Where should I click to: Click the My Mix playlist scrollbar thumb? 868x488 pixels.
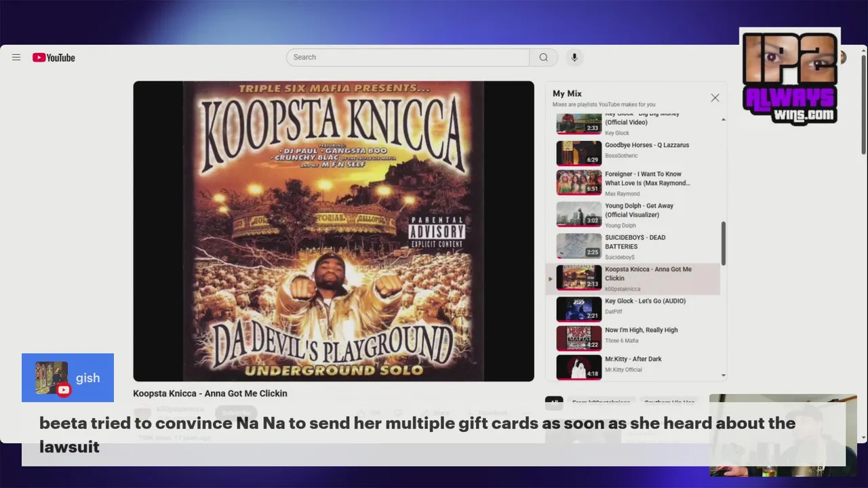(724, 243)
